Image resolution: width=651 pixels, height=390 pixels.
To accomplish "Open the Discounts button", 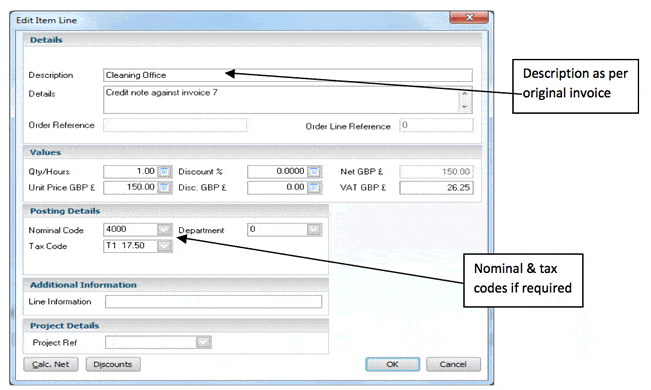I will click(113, 364).
